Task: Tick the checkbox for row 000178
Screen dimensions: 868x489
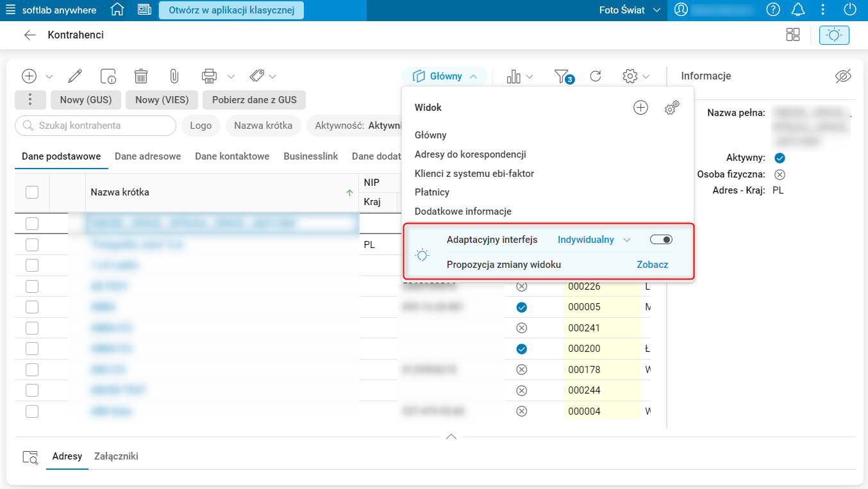Action: click(x=32, y=370)
